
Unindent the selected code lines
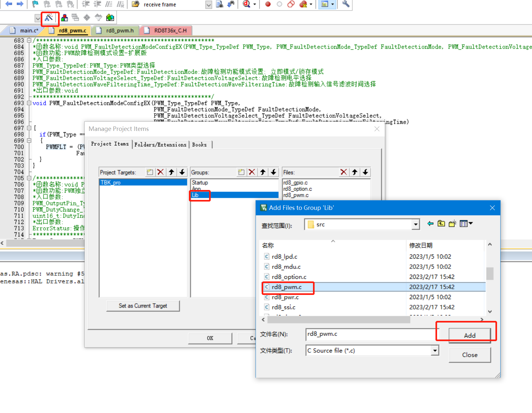(x=97, y=4)
